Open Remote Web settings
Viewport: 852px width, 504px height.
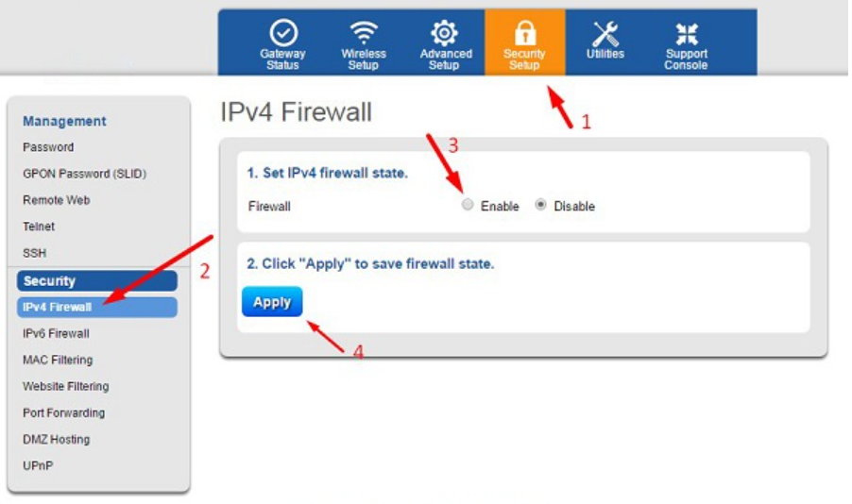point(57,200)
